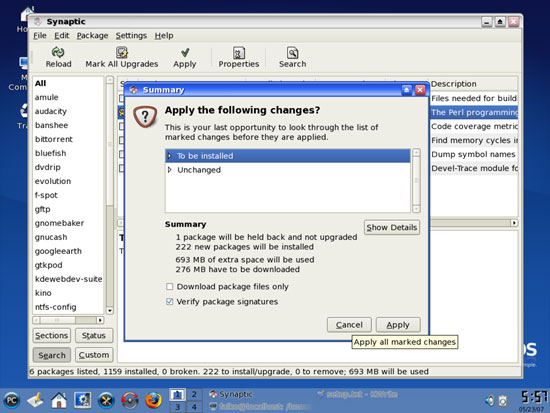Select evolution in the filter list
550x413 pixels.
click(68, 181)
